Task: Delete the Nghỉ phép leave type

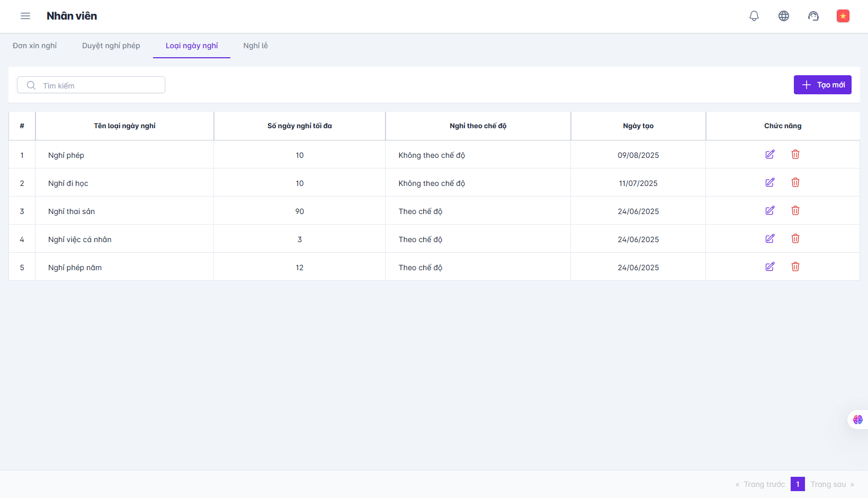Action: pos(795,155)
